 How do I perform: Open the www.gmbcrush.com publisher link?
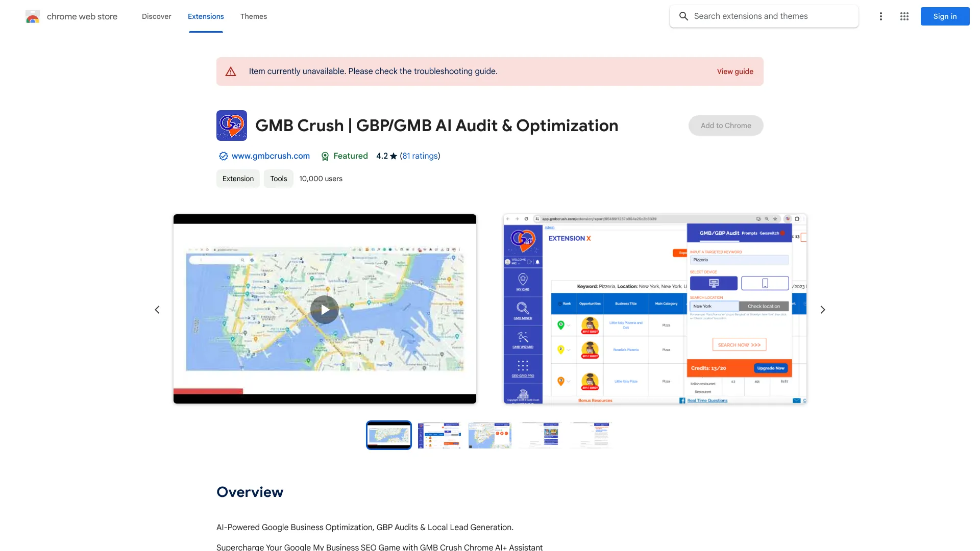pos(271,156)
